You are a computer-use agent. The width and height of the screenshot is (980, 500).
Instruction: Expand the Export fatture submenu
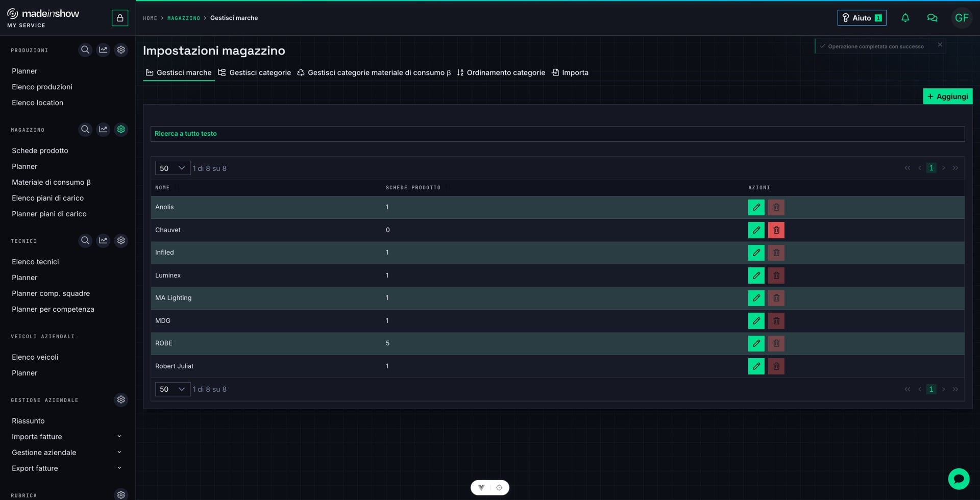click(x=119, y=468)
